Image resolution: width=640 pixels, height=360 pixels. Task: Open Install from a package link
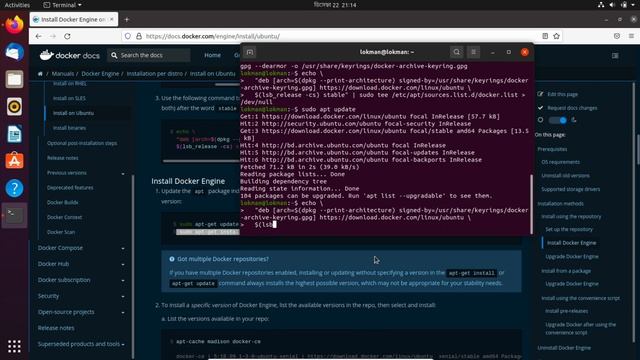tap(566, 271)
